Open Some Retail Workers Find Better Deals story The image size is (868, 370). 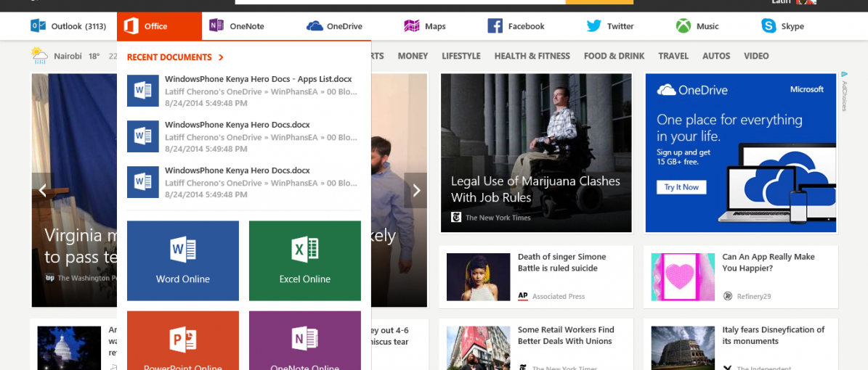tap(565, 335)
